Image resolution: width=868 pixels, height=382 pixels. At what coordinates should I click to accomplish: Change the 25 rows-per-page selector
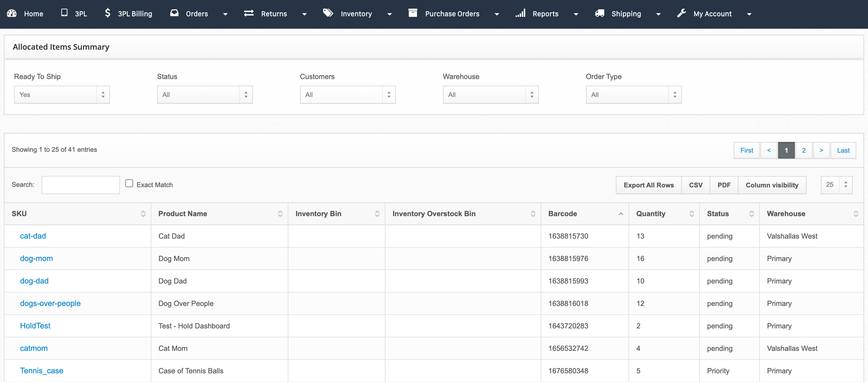click(836, 185)
